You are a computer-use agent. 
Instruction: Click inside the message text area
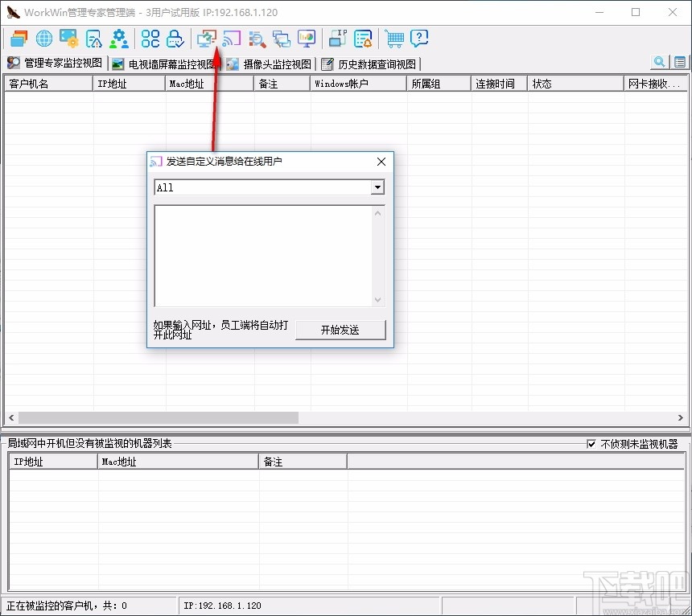[266, 253]
